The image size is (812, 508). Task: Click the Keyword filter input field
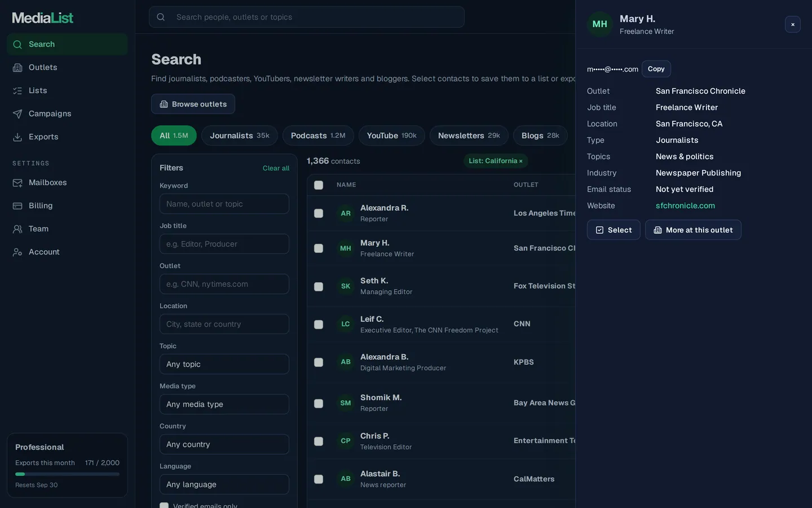[224, 204]
